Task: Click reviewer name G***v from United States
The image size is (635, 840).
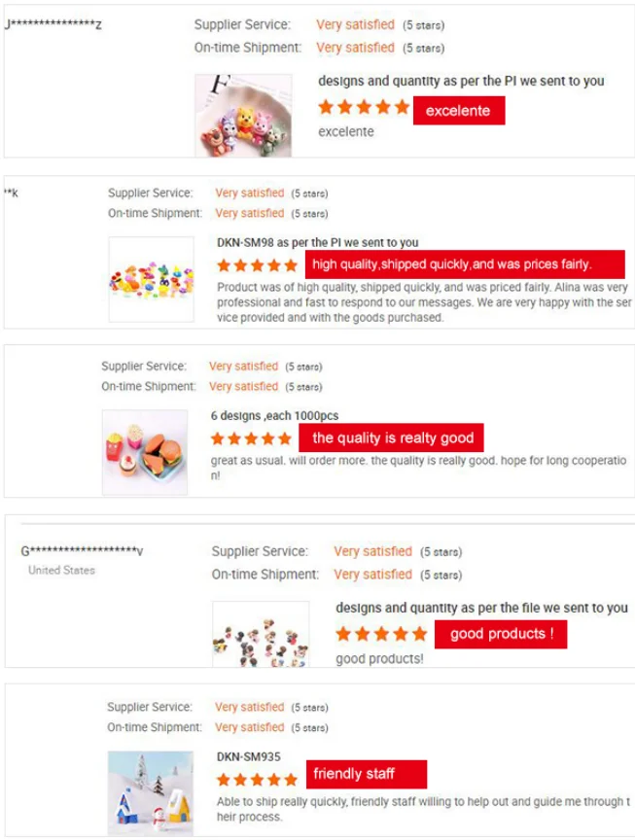Action: pyautogui.click(x=82, y=550)
